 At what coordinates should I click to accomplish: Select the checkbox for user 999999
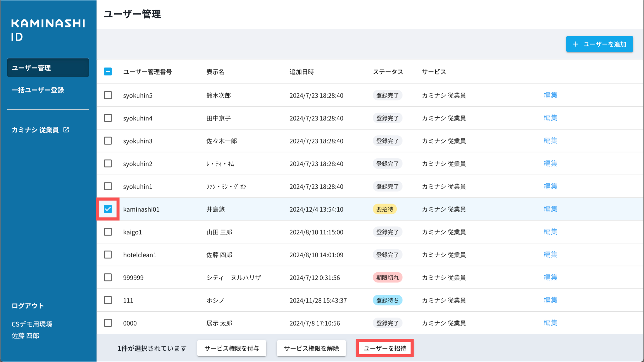[108, 277]
